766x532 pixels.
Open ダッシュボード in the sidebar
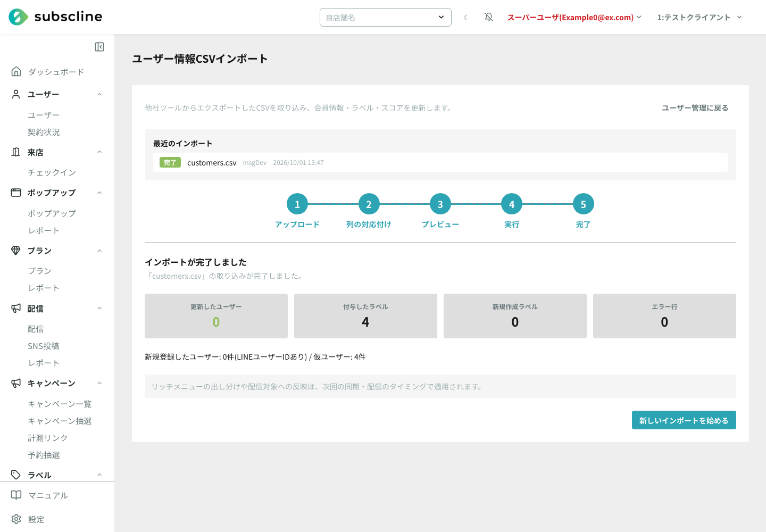click(56, 72)
